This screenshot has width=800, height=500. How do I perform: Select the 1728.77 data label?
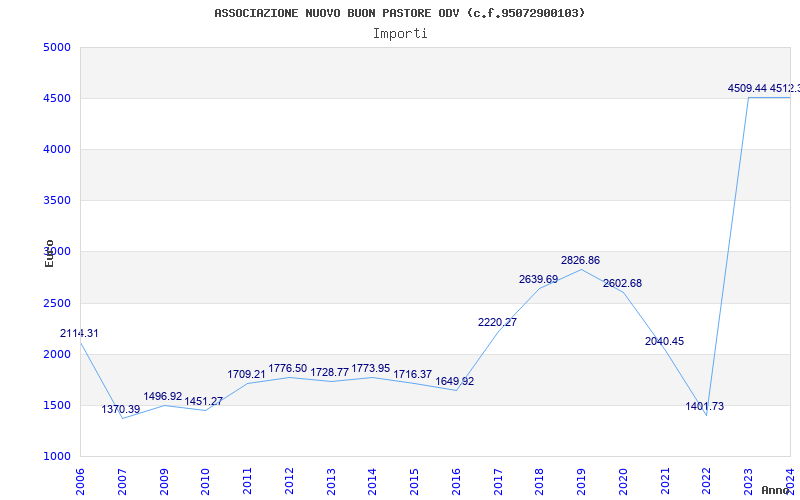tap(330, 372)
